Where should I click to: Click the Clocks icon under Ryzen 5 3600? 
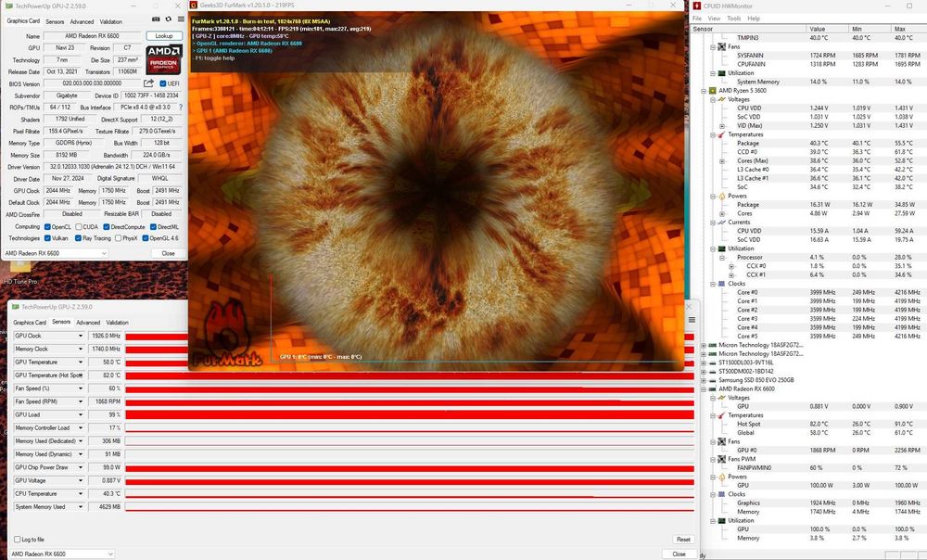tap(721, 284)
